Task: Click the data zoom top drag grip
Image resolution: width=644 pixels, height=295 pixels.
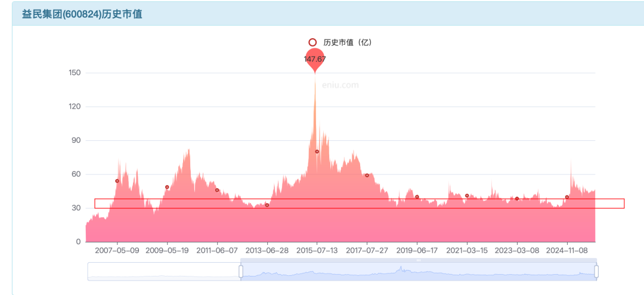Action: point(419,260)
